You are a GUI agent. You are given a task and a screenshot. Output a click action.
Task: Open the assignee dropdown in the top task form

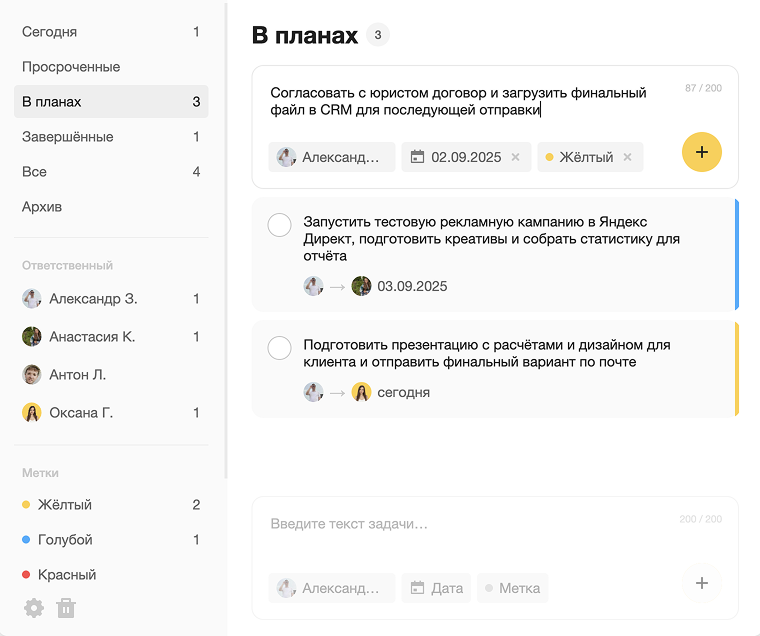pyautogui.click(x=332, y=157)
